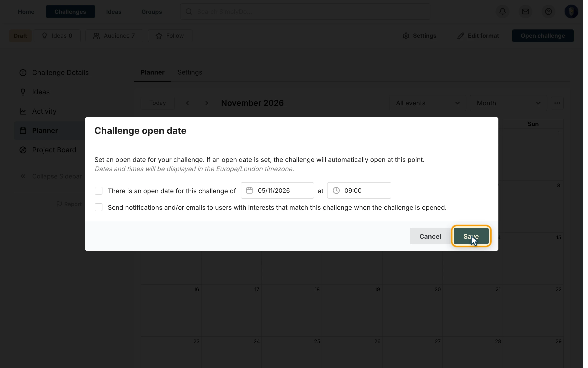588x368 pixels.
Task: Click the November 2026 heading
Action: pyautogui.click(x=252, y=103)
